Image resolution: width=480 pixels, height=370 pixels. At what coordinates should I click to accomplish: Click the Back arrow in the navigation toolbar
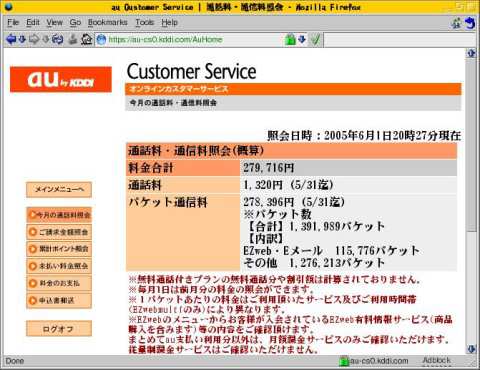(11, 40)
